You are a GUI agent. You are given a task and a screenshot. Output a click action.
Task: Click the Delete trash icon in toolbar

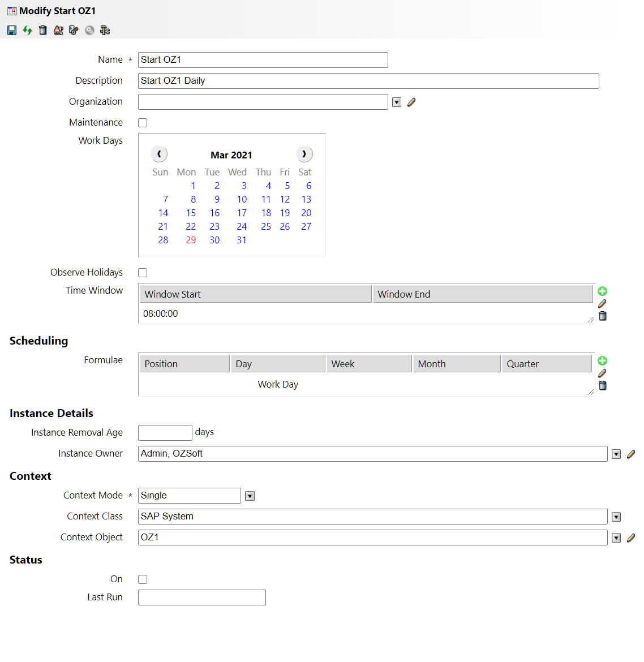click(43, 30)
